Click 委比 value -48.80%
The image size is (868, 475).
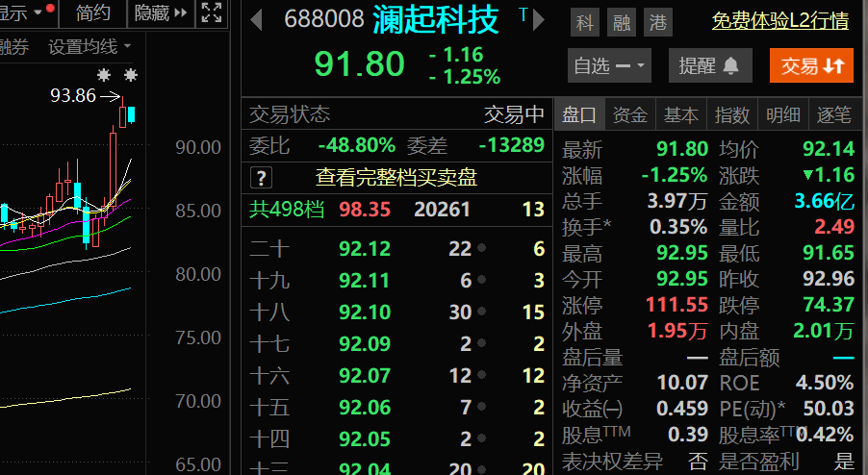point(356,145)
